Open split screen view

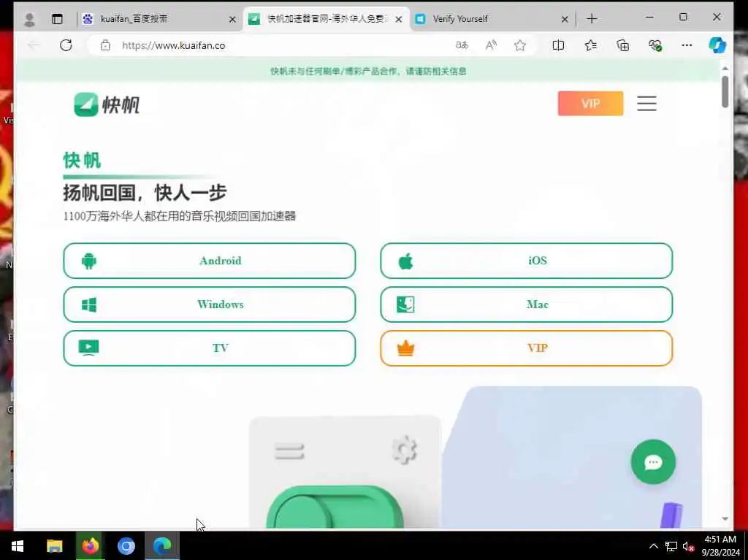pos(558,45)
